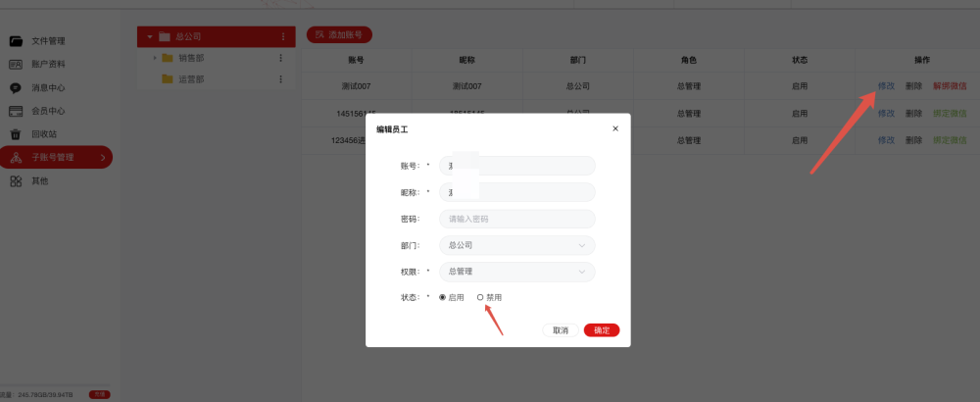
Task: Click 解绑微信 link
Action: point(950,86)
